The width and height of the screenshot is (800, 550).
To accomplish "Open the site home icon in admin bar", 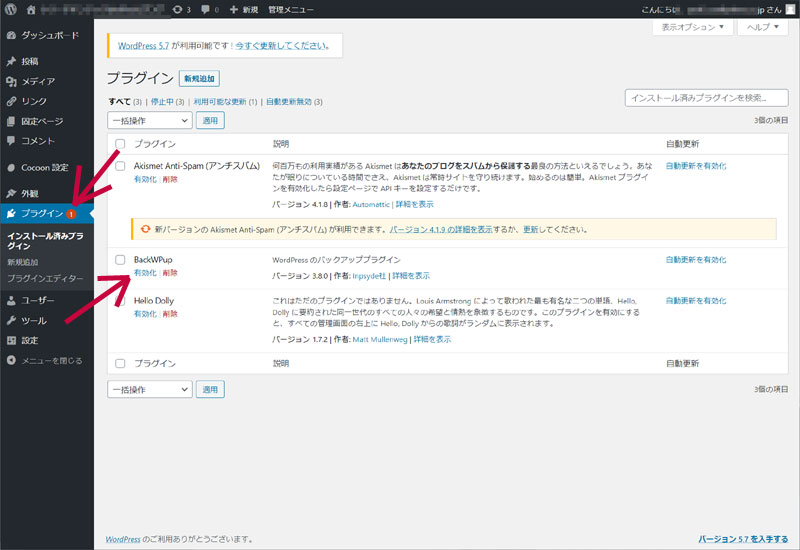I will click(31, 9).
